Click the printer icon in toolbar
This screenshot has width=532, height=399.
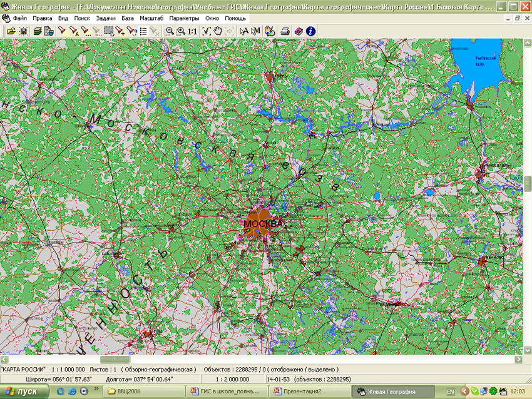285,31
